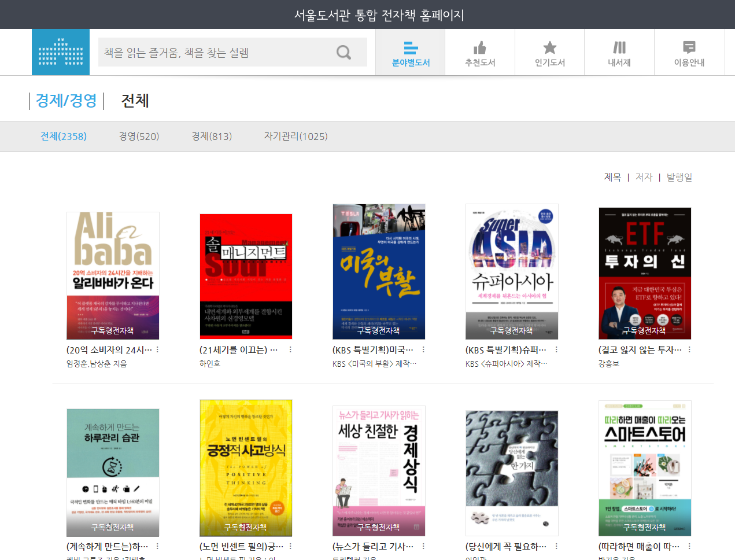Viewport: 735px width, 560px height.
Task: Open 이용안내 guide menu
Action: (689, 53)
